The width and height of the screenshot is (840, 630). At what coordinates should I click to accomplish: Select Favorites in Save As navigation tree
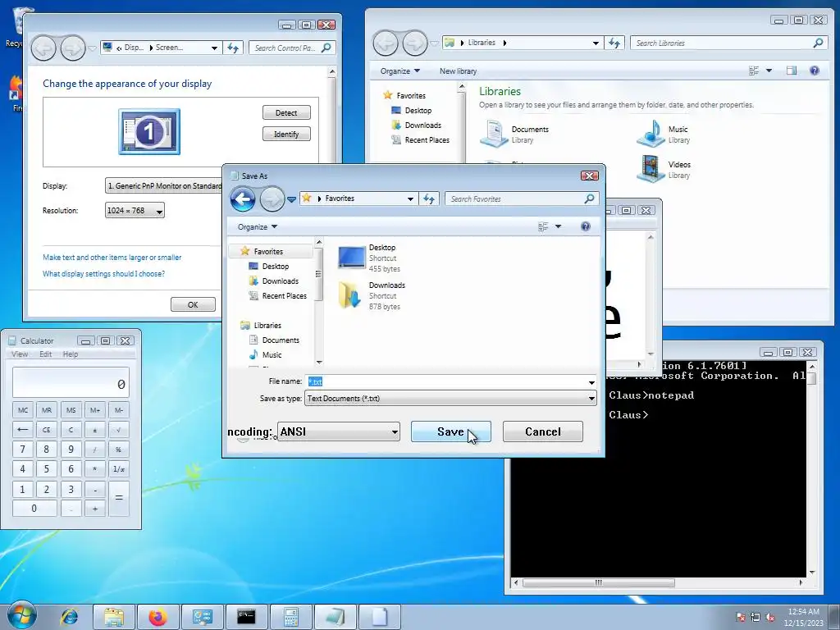click(x=268, y=251)
